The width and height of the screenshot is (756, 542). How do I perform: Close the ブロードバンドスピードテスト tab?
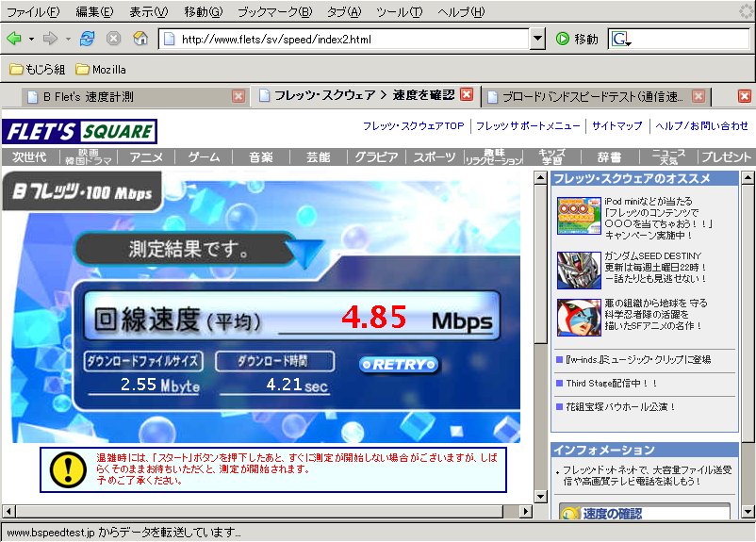698,96
